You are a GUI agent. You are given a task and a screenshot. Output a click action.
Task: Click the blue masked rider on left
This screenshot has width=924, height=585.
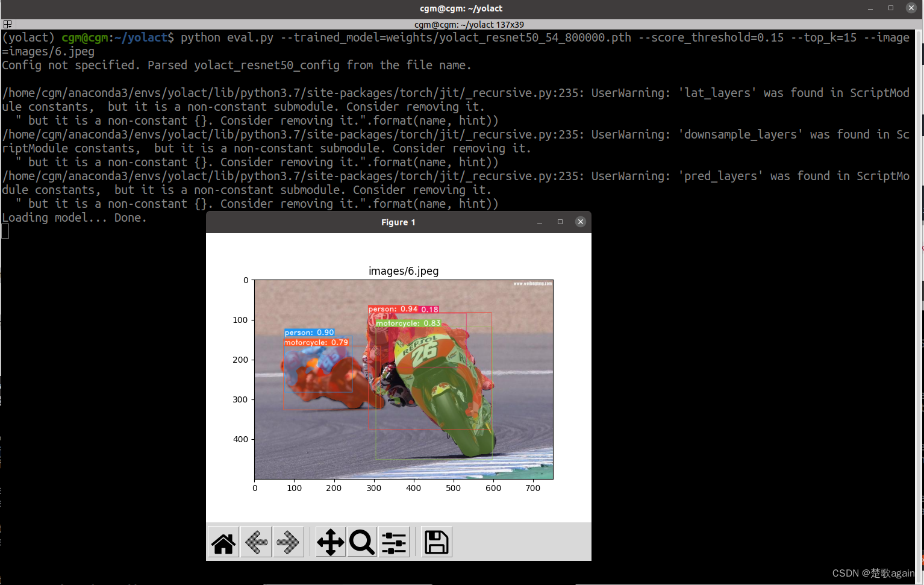(316, 364)
